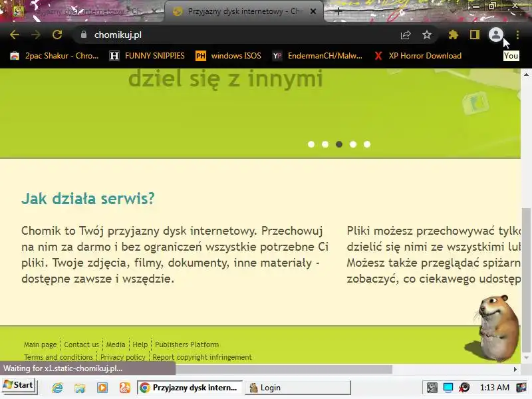532x399 pixels.
Task: Click the tray icon right of the clock
Action: [x=521, y=388]
